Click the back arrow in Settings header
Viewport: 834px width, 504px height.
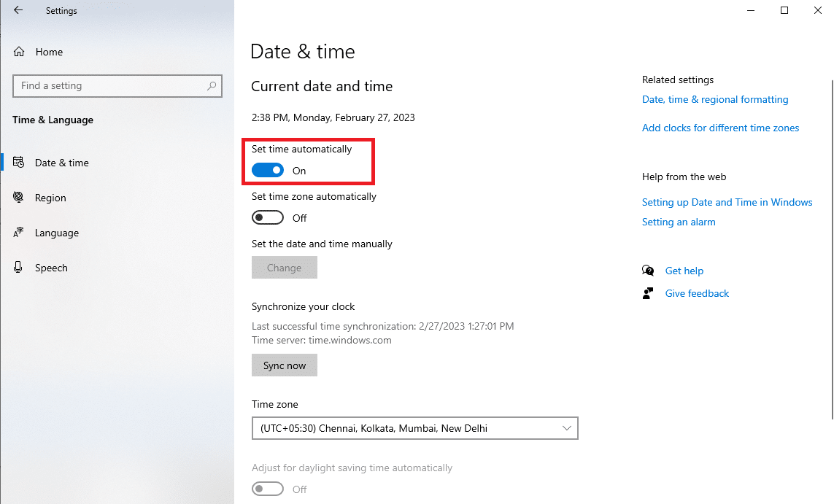click(x=18, y=10)
